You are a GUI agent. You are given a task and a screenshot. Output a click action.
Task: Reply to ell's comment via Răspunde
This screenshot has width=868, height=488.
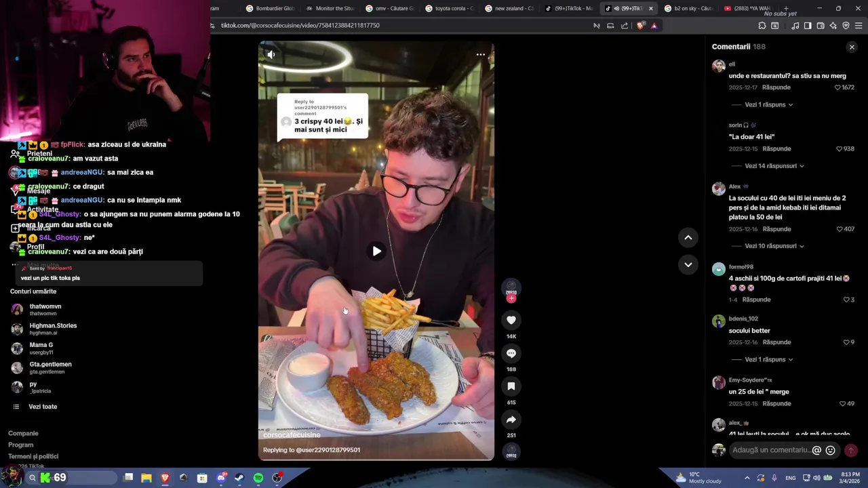point(776,87)
